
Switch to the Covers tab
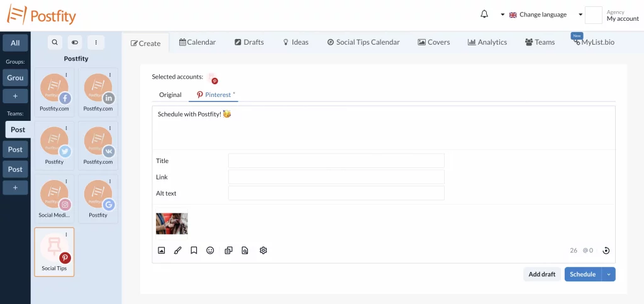434,42
